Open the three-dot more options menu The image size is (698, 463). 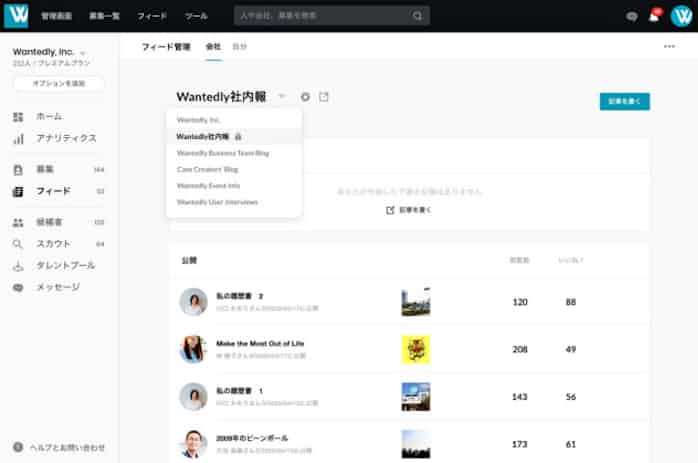[669, 46]
